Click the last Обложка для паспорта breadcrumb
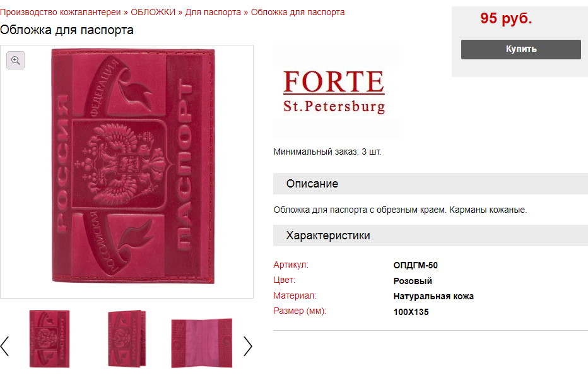The width and height of the screenshot is (588, 375). [298, 13]
